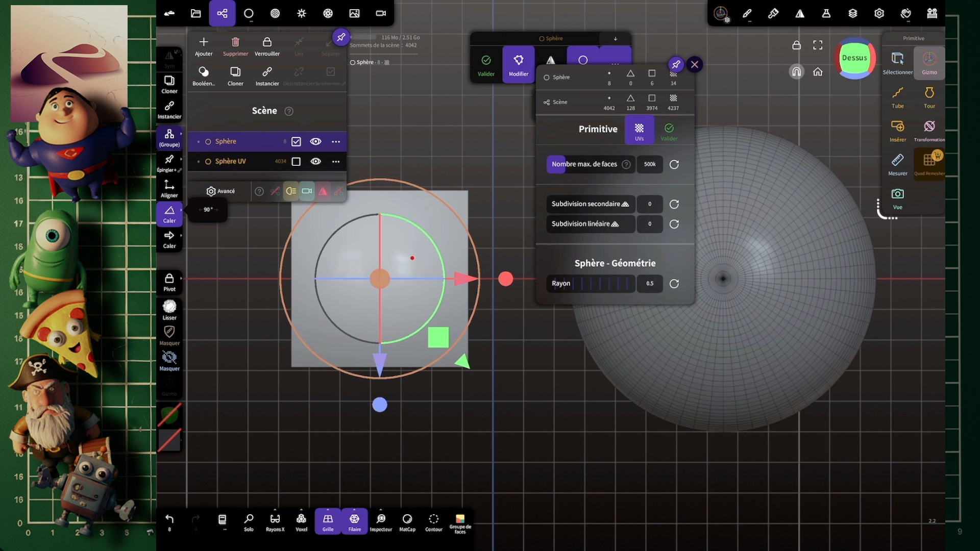
Task: Select the Tube primitive tool
Action: 897,96
